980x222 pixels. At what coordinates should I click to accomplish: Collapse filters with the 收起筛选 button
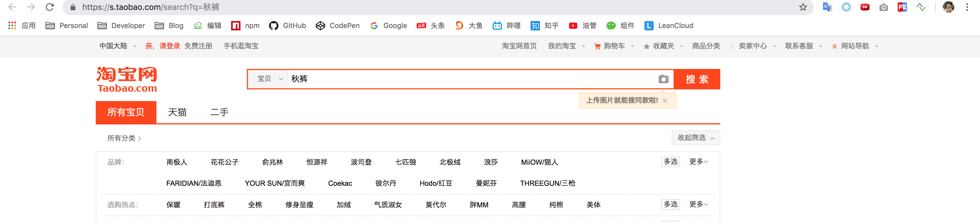(x=695, y=138)
